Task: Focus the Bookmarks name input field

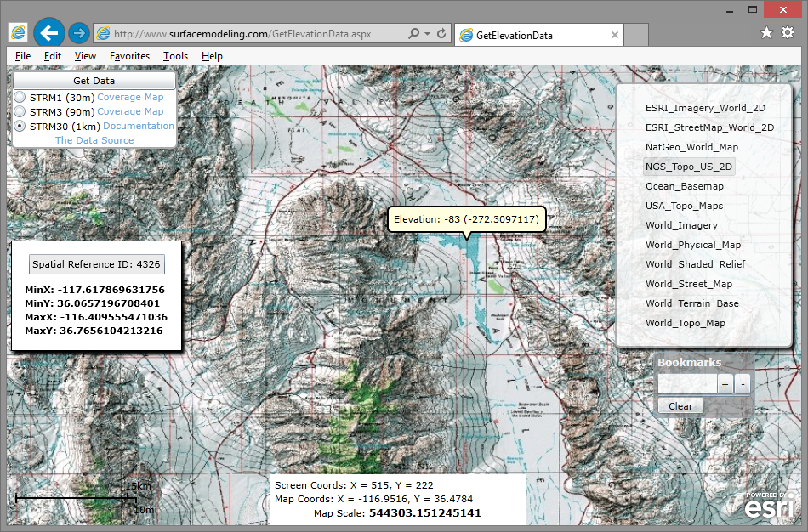Action: 687,384
